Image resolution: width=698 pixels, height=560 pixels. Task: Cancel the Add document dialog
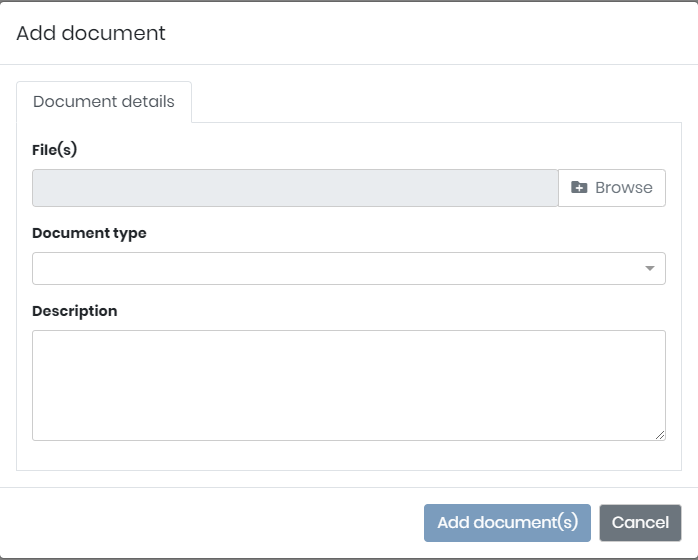tap(640, 523)
